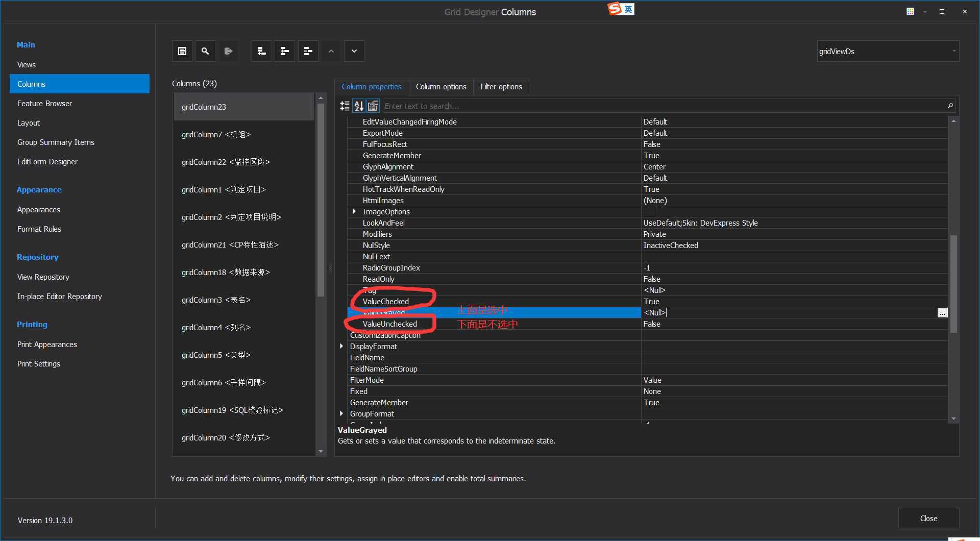Click the ImageOptions color box value

(649, 211)
